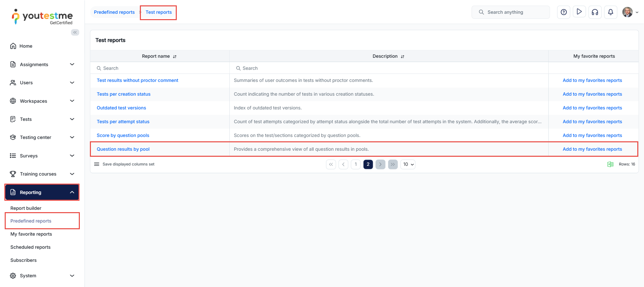Open the rows per page dropdown
Screen dimensions: 644x287
(408, 164)
